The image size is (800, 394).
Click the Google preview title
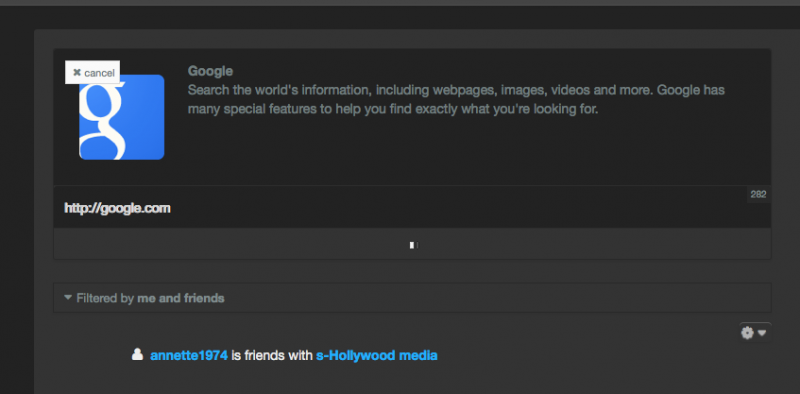coord(210,71)
